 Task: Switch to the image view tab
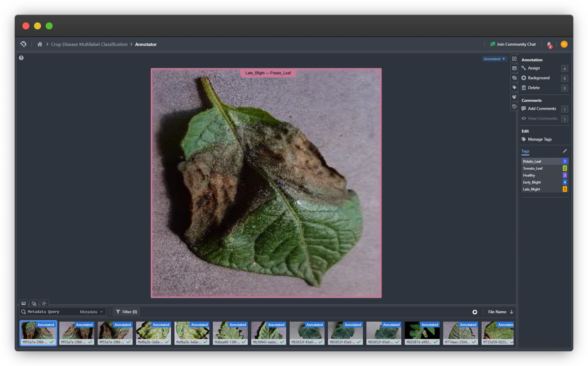click(24, 303)
